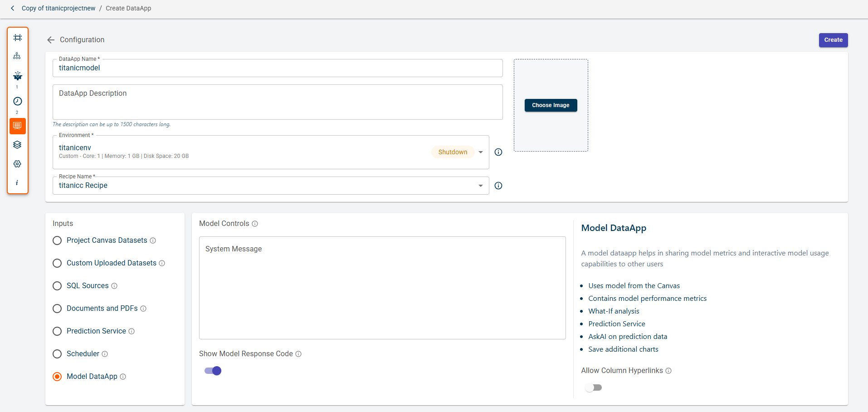Image resolution: width=868 pixels, height=412 pixels.
Task: Enable the Allow Column Hyperlinks switch
Action: tap(593, 387)
